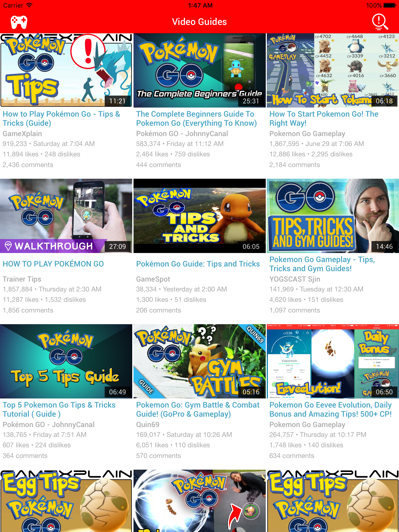Select the 'Quin69' channel name

pos(148,425)
